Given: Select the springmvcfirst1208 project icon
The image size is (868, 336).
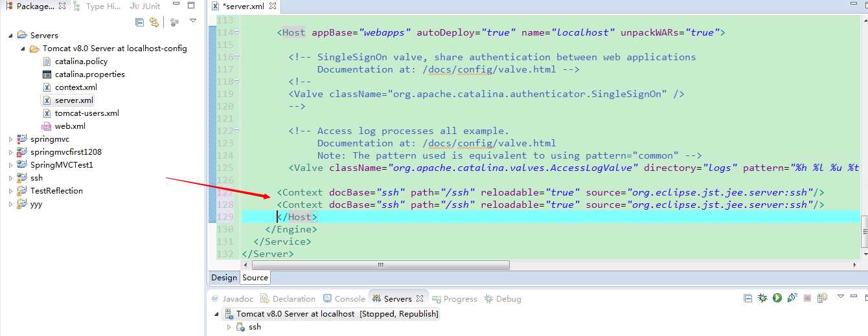Looking at the screenshot, I should pyautogui.click(x=22, y=152).
